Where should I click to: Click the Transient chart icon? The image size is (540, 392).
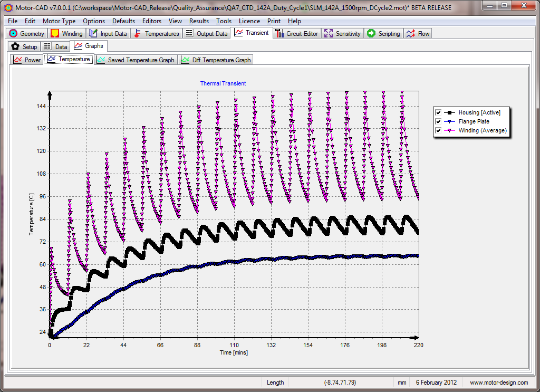(238, 33)
